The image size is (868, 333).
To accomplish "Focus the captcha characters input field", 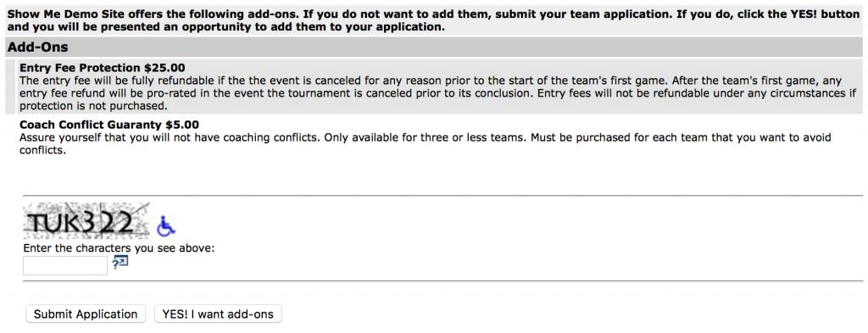I will (x=64, y=265).
